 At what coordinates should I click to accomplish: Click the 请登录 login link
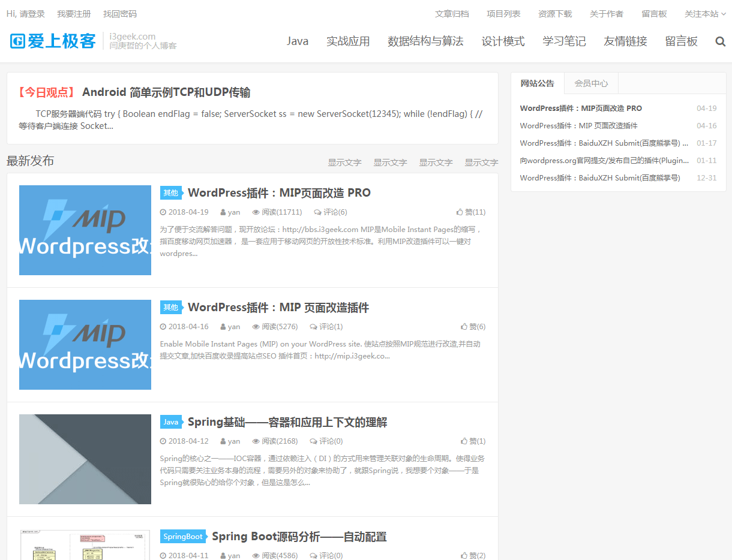pyautogui.click(x=32, y=14)
